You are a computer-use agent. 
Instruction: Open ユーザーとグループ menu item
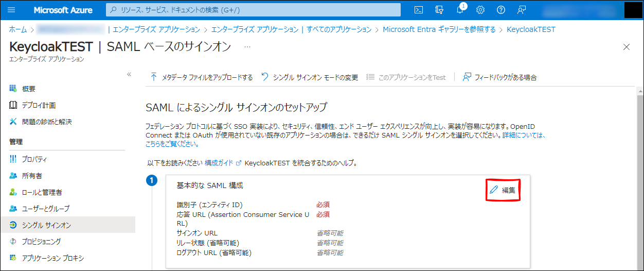pos(45,209)
